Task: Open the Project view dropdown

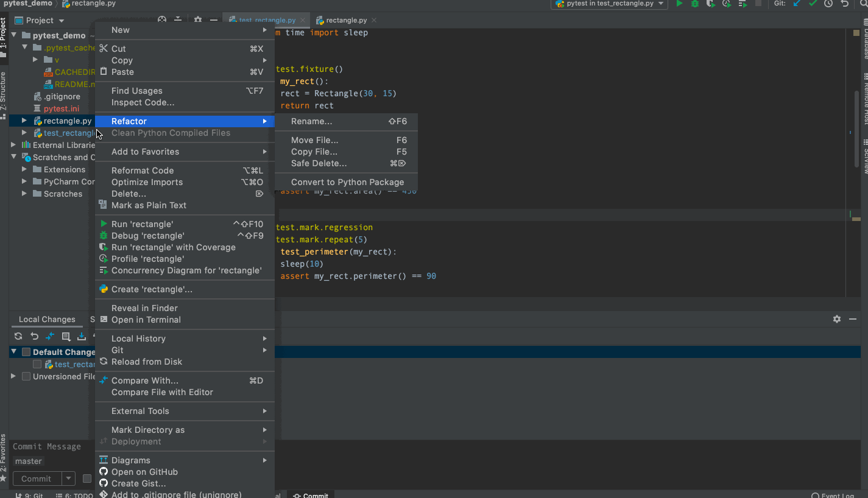Action: click(39, 20)
